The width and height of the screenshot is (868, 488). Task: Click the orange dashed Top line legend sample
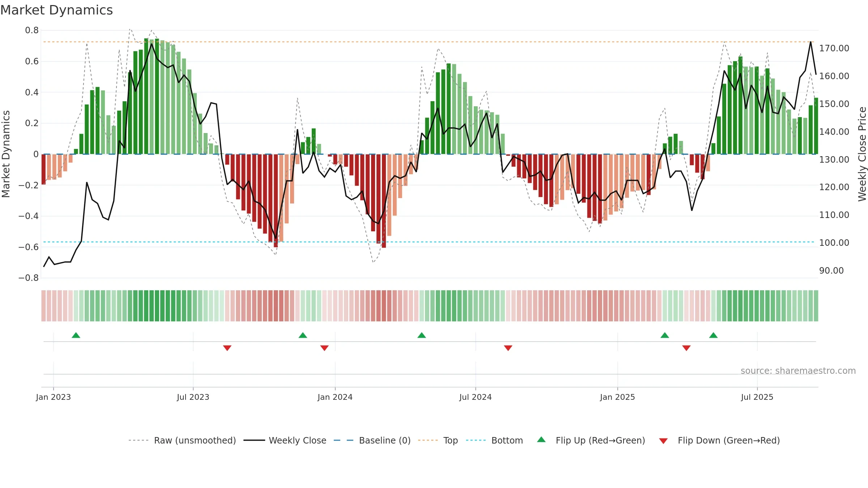pyautogui.click(x=428, y=440)
